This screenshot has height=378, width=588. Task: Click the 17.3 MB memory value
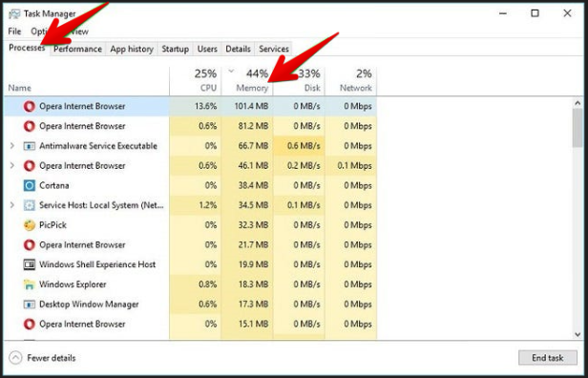click(x=253, y=304)
